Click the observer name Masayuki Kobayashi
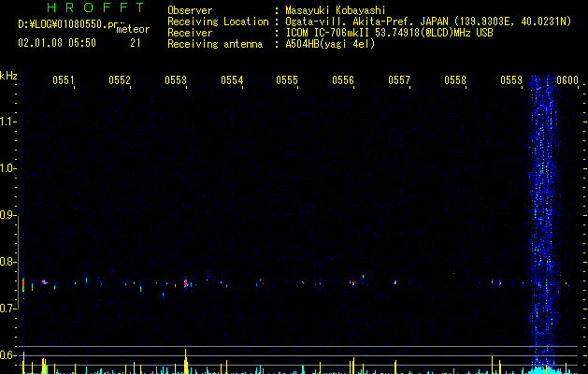 click(336, 10)
